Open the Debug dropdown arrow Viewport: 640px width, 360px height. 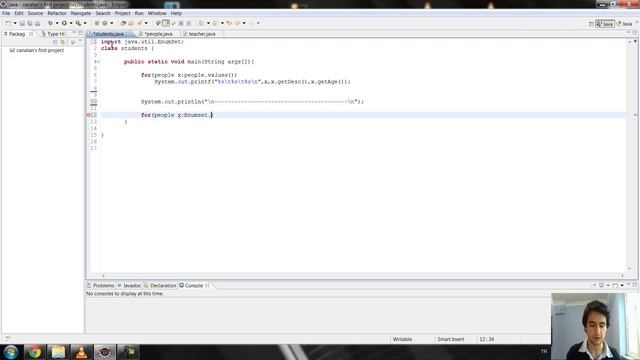pyautogui.click(x=57, y=23)
